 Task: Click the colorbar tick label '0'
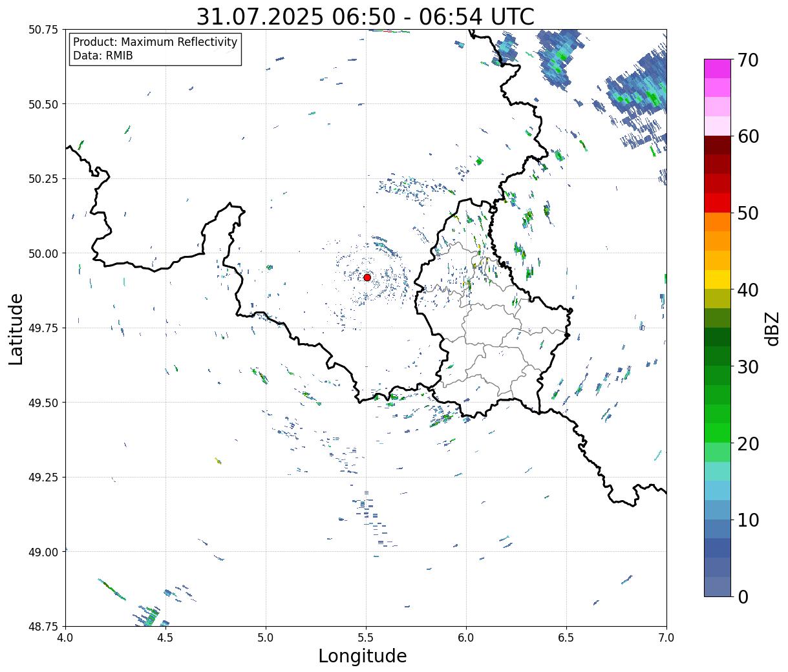click(742, 596)
